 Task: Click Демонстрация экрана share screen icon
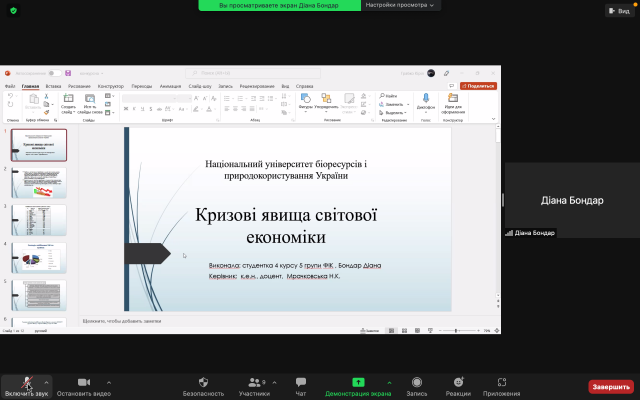(x=358, y=382)
